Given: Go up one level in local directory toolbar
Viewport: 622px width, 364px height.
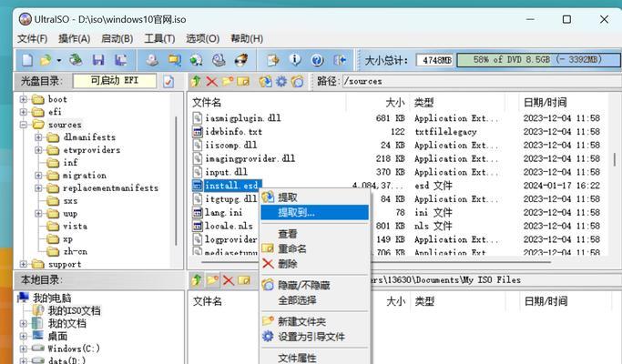Looking at the screenshot, I should point(197,280).
